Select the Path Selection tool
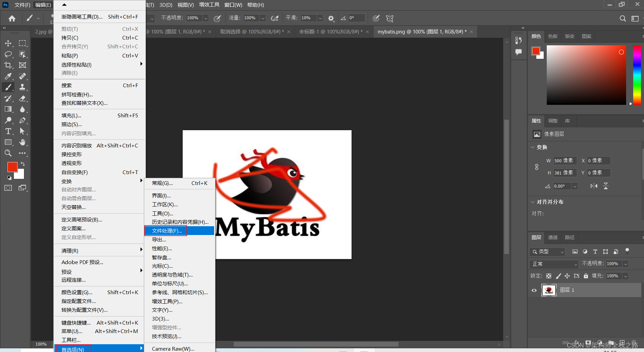Viewport: 644px width, 352px height. (x=22, y=131)
